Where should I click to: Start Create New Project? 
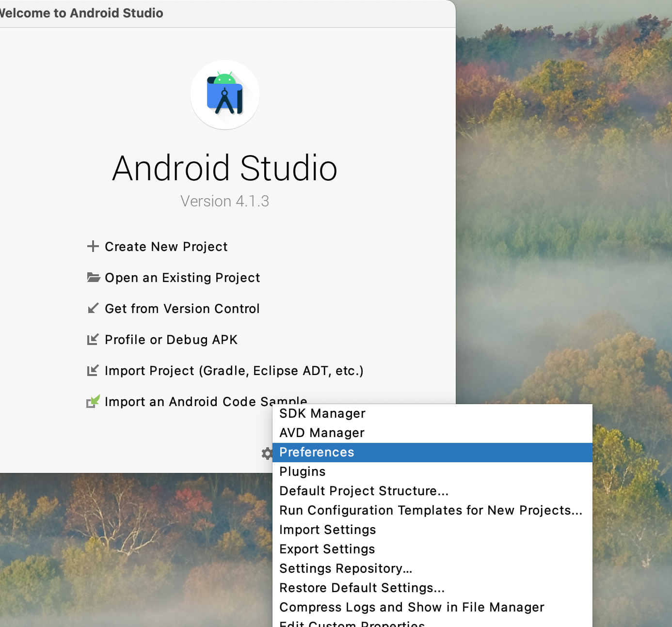[166, 247]
